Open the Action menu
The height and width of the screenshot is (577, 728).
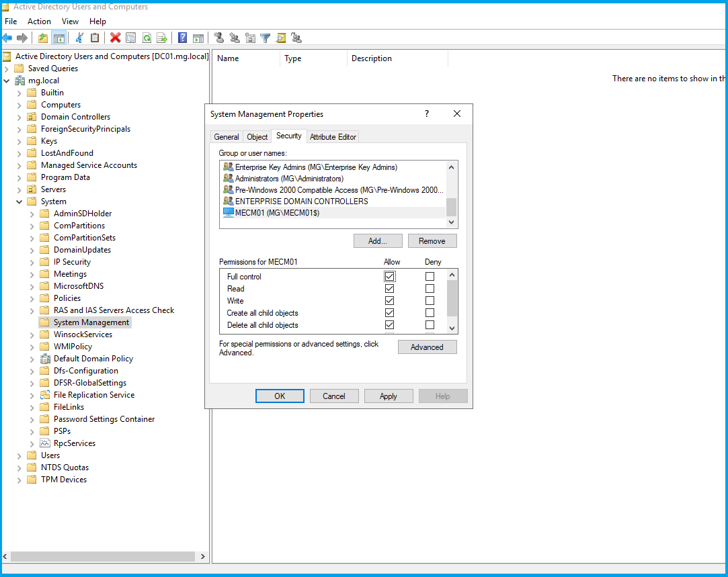point(39,21)
